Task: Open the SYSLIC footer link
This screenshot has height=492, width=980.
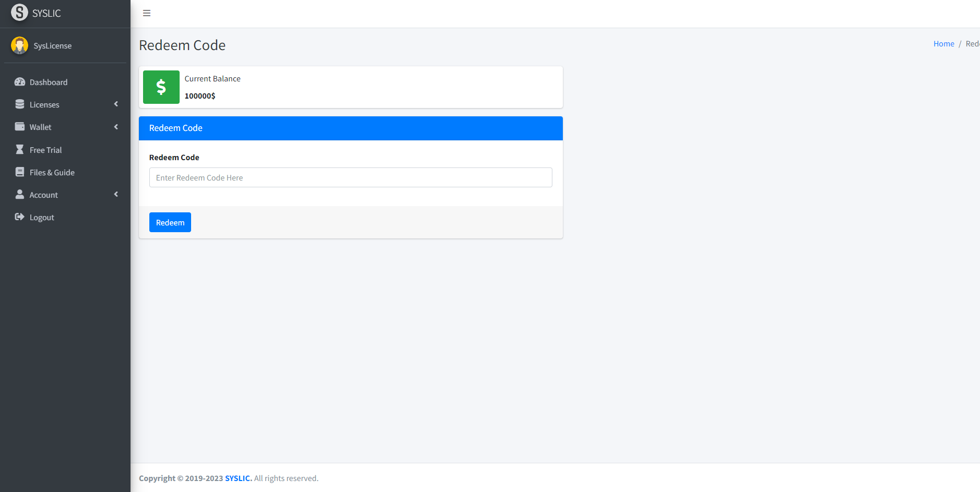Action: 238,478
